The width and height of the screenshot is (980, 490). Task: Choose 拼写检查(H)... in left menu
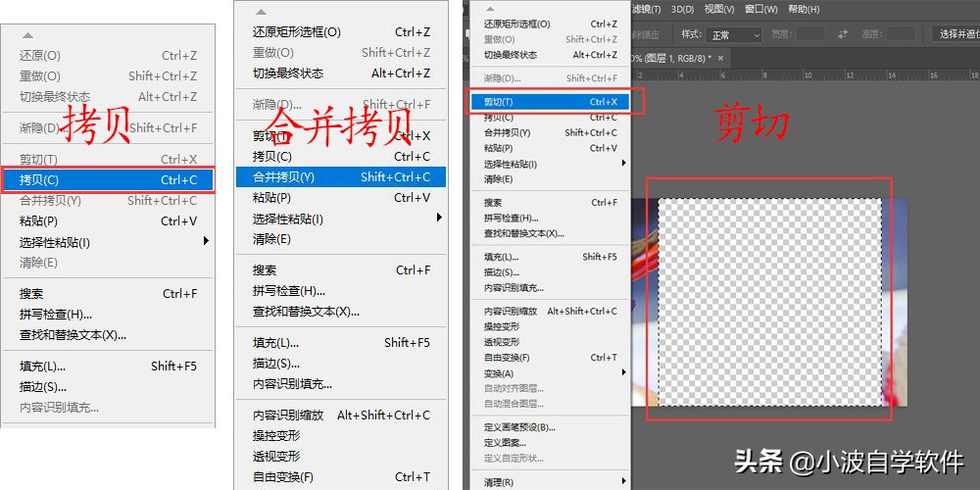[108, 315]
